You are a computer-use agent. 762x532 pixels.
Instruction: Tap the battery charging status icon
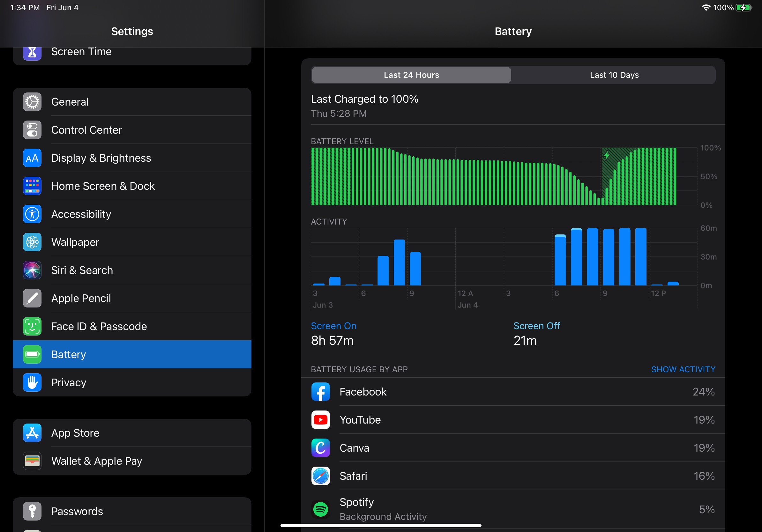743,8
